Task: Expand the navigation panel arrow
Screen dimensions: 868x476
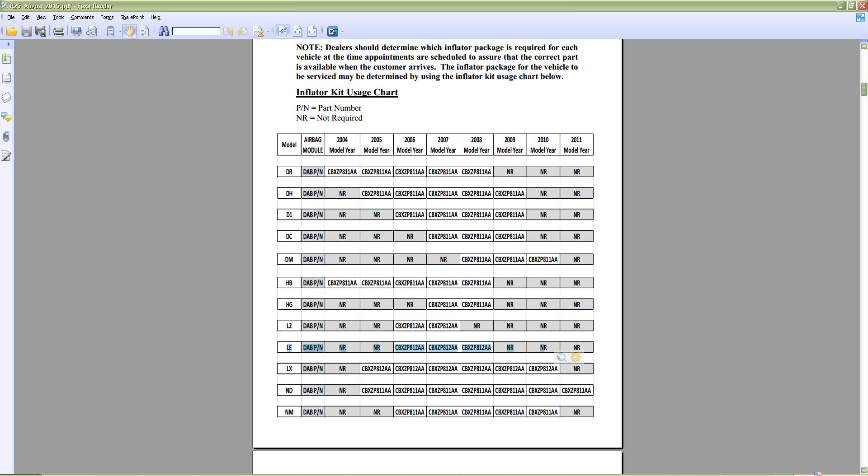Action: tap(8, 44)
